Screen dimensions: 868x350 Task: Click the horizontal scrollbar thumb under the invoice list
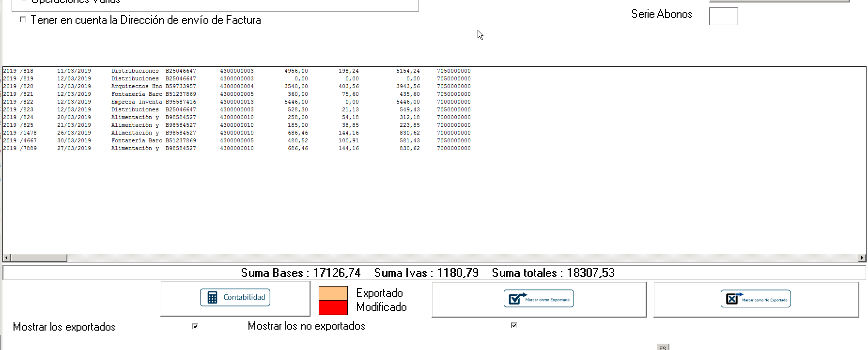pyautogui.click(x=39, y=258)
